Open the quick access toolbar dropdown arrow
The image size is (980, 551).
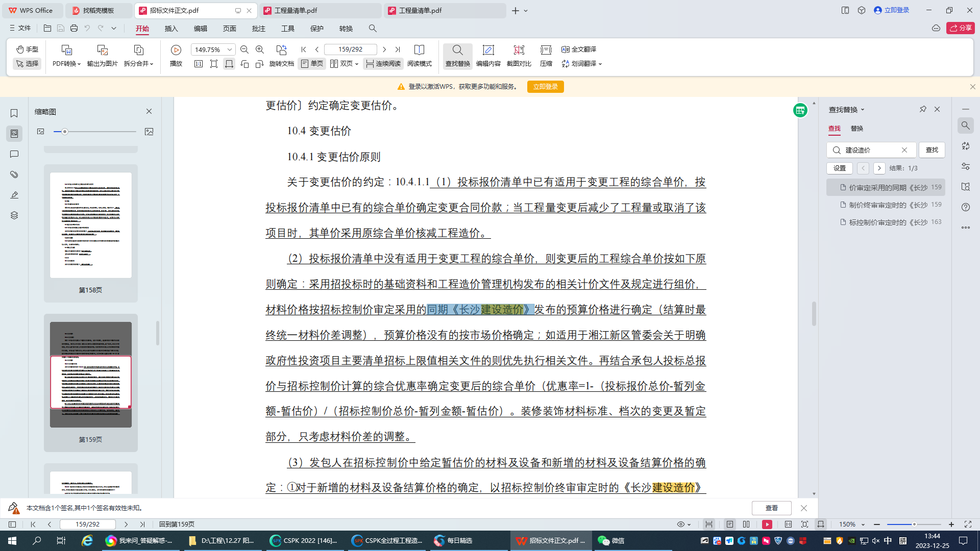click(x=114, y=28)
